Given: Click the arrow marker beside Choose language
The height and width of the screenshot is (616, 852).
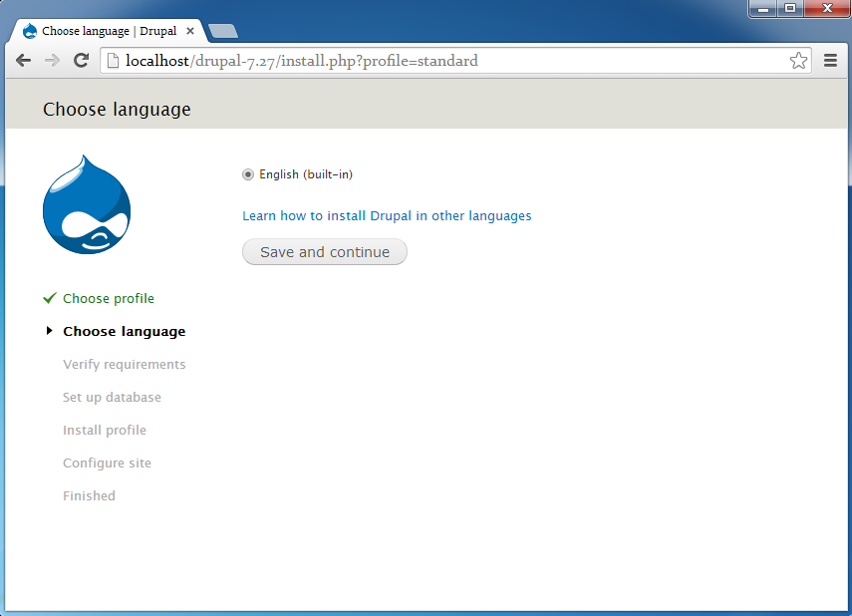Looking at the screenshot, I should [x=50, y=331].
